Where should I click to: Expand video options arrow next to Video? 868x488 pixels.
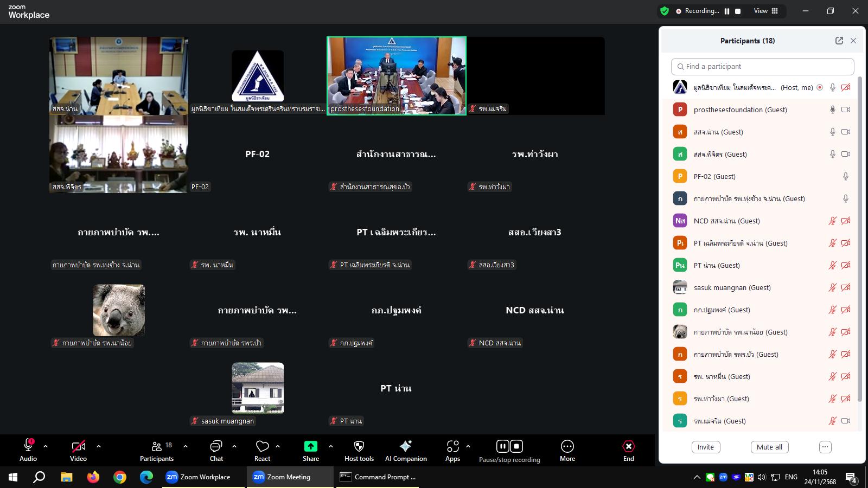pyautogui.click(x=99, y=446)
